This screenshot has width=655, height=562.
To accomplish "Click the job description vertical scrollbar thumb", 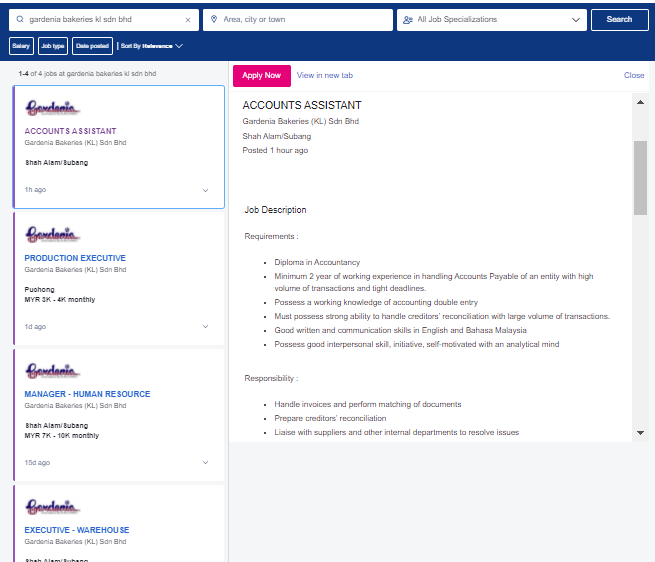I will click(640, 178).
